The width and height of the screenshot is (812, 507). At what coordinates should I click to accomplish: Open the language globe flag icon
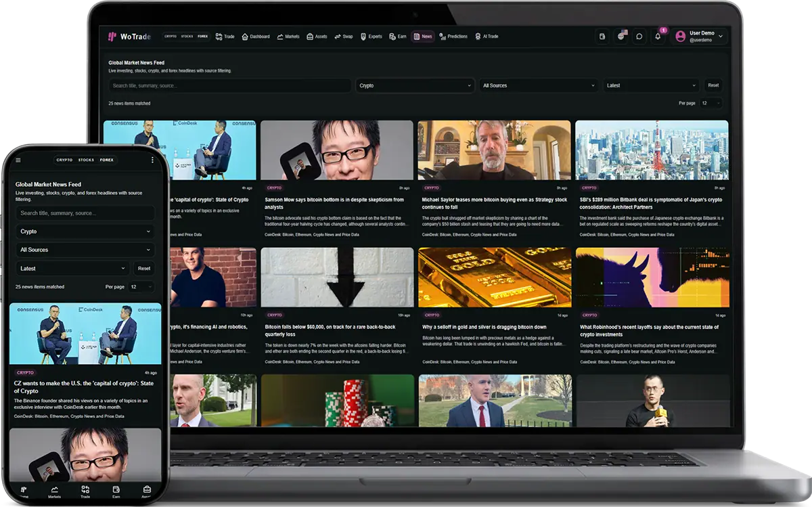[x=621, y=36]
